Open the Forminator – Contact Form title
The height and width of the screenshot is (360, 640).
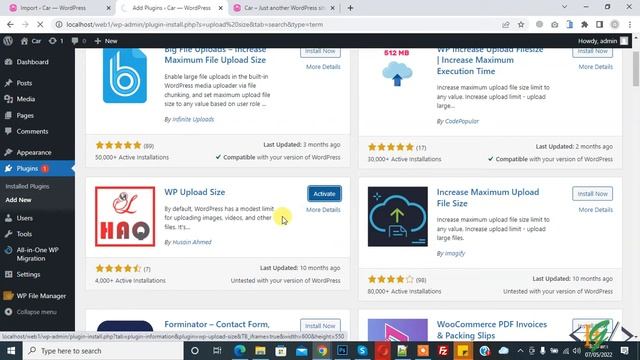[x=217, y=324]
